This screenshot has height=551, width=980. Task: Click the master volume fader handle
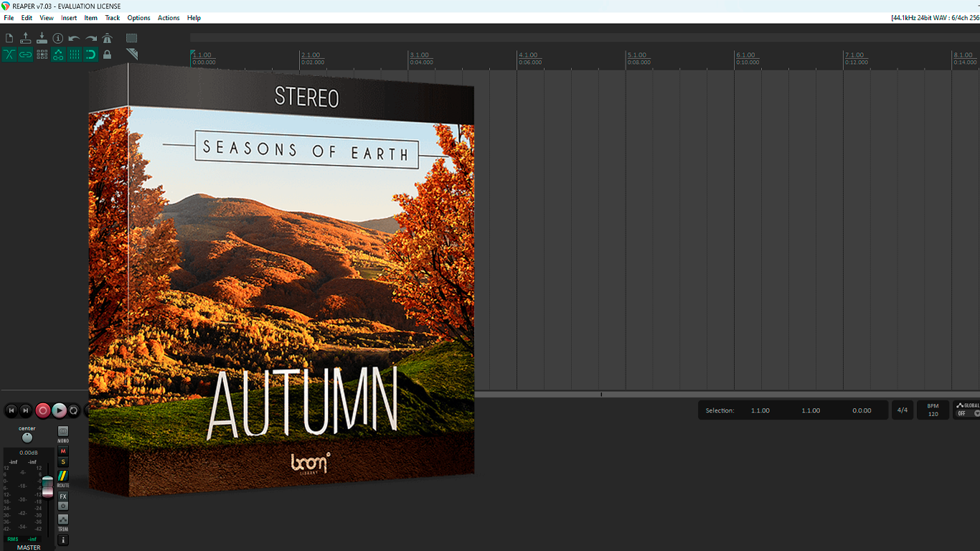(x=47, y=486)
